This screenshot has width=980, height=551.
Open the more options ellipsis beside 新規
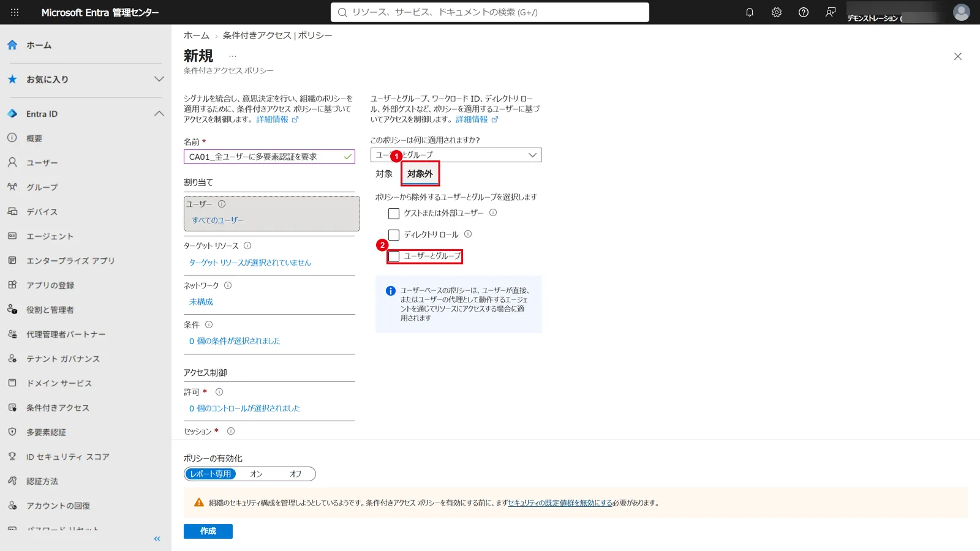click(x=233, y=56)
